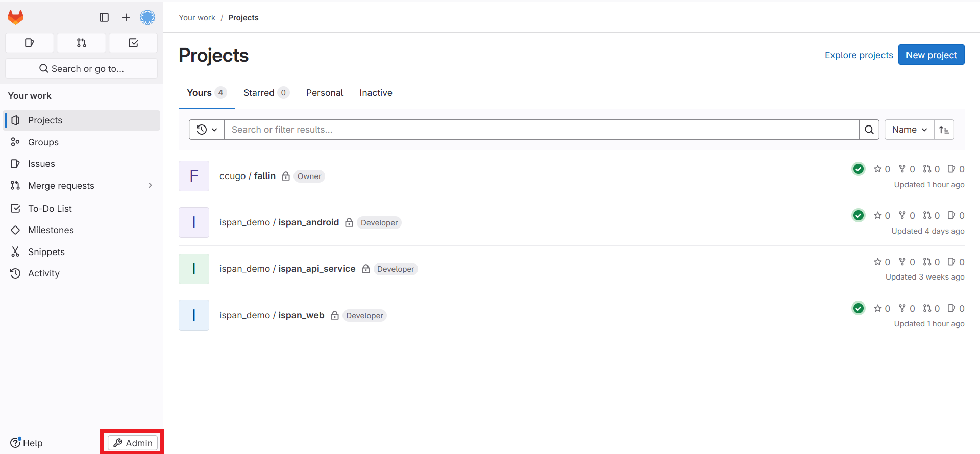Click ispan_web star count icon
The width and height of the screenshot is (980, 454).
[x=882, y=308]
